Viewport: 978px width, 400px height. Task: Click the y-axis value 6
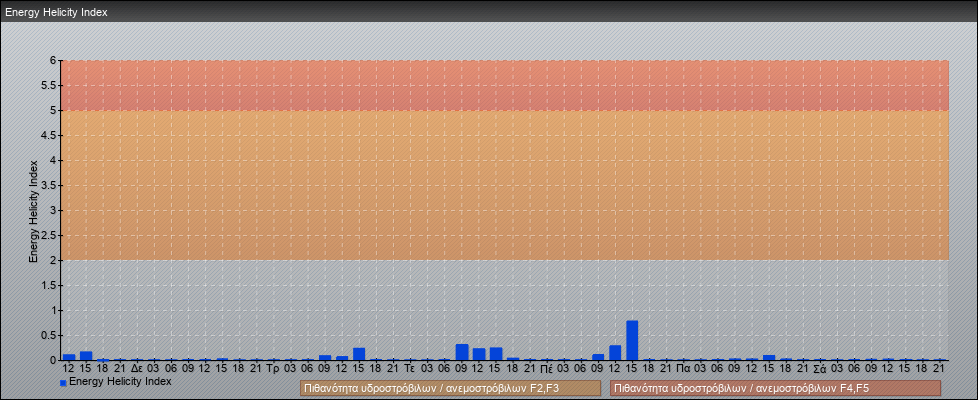coord(54,61)
